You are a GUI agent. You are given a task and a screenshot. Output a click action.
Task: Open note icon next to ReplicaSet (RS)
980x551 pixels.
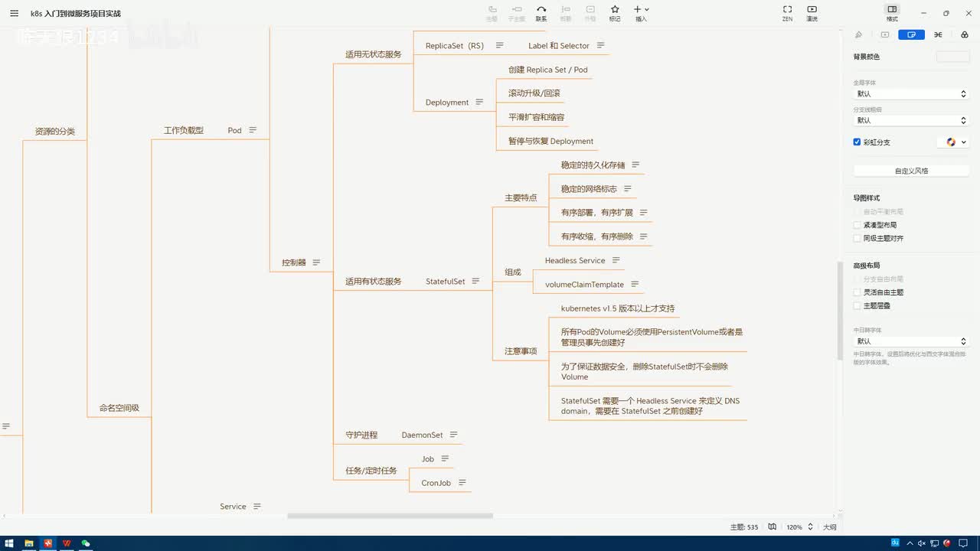500,45
